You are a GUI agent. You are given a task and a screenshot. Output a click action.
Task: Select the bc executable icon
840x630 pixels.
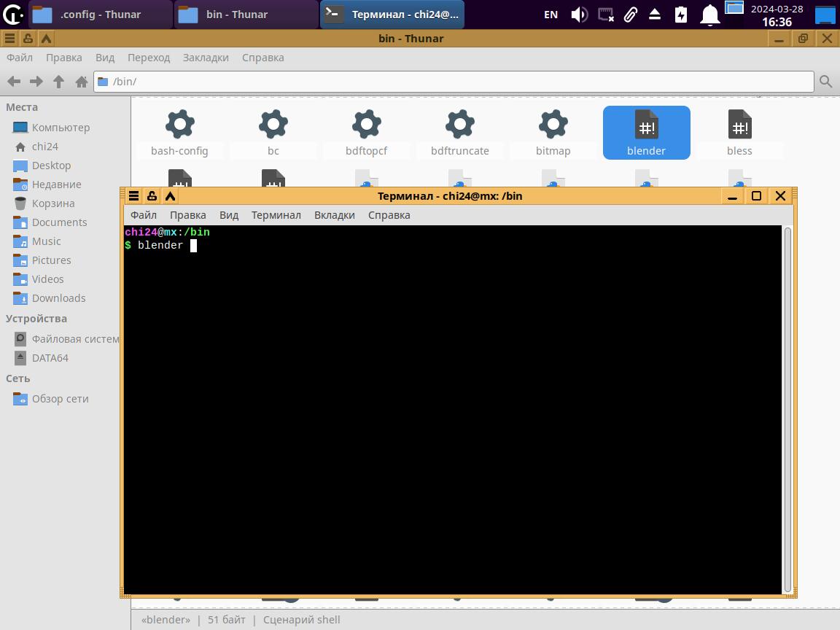point(273,124)
